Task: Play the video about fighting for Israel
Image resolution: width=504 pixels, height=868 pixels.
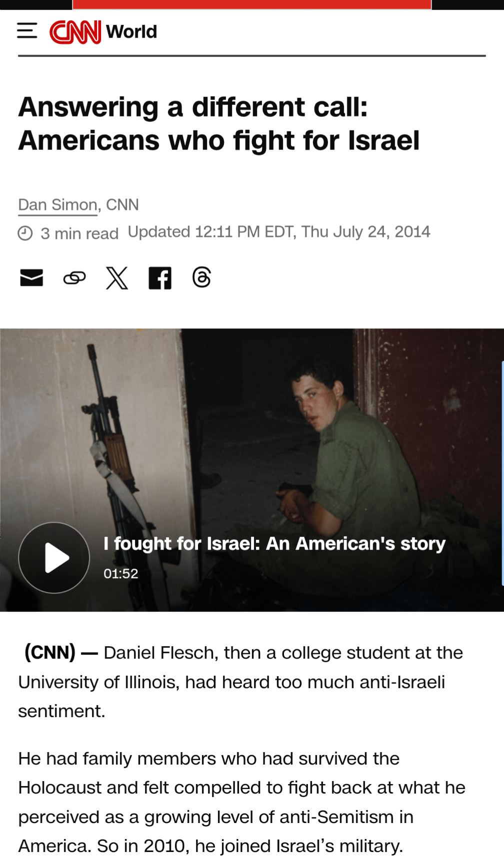Action: pyautogui.click(x=54, y=558)
